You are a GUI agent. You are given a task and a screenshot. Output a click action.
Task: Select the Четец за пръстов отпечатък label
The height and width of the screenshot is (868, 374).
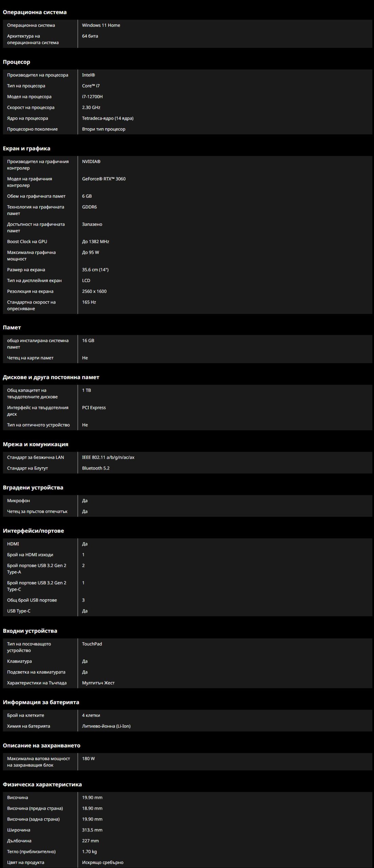(x=37, y=511)
